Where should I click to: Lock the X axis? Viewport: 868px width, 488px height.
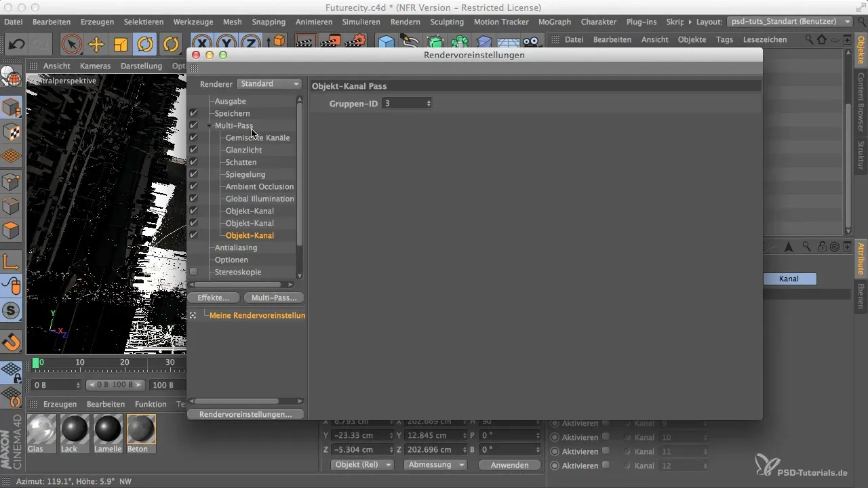point(202,45)
